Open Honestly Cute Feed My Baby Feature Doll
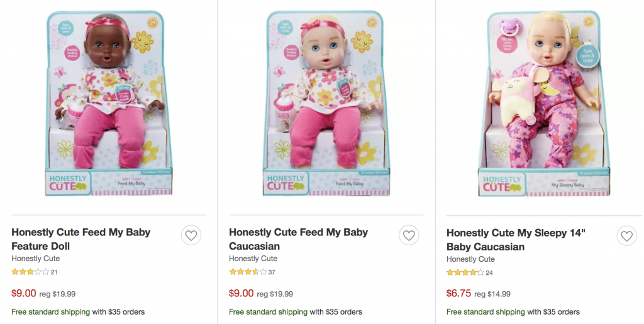Image resolution: width=644 pixels, height=324 pixels. tap(81, 239)
